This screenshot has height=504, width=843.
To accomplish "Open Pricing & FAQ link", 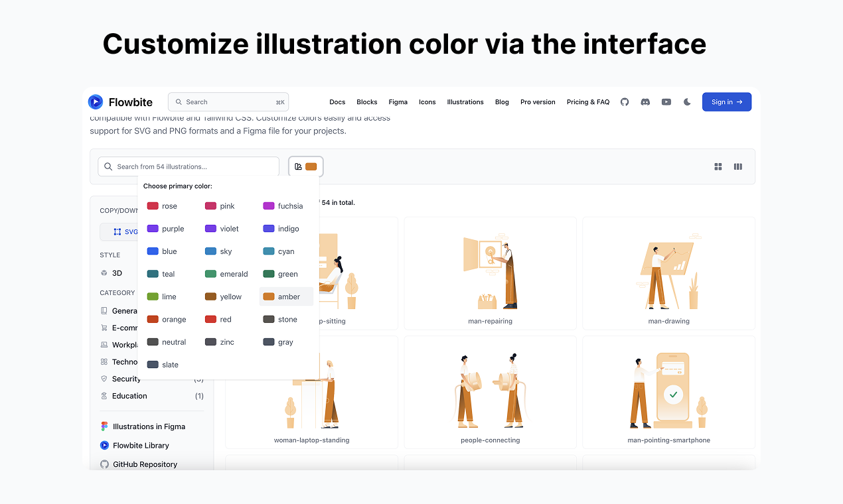I will pyautogui.click(x=588, y=102).
